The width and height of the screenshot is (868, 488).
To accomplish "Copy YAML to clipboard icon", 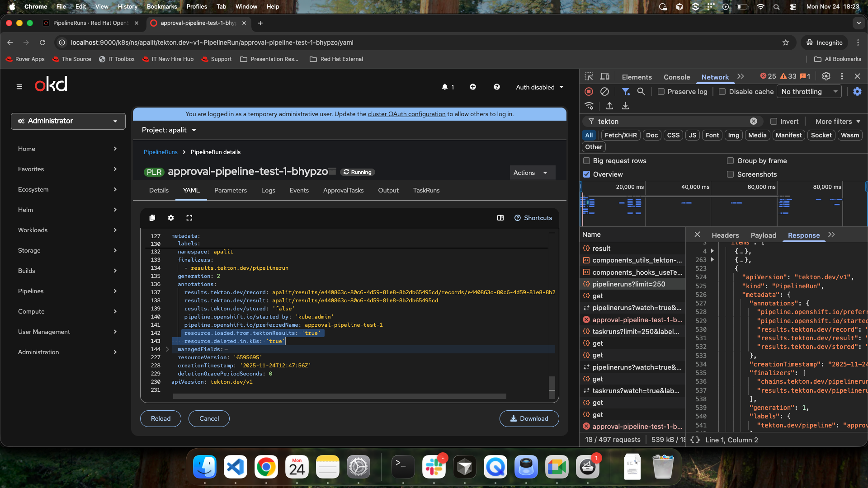I will click(x=152, y=218).
